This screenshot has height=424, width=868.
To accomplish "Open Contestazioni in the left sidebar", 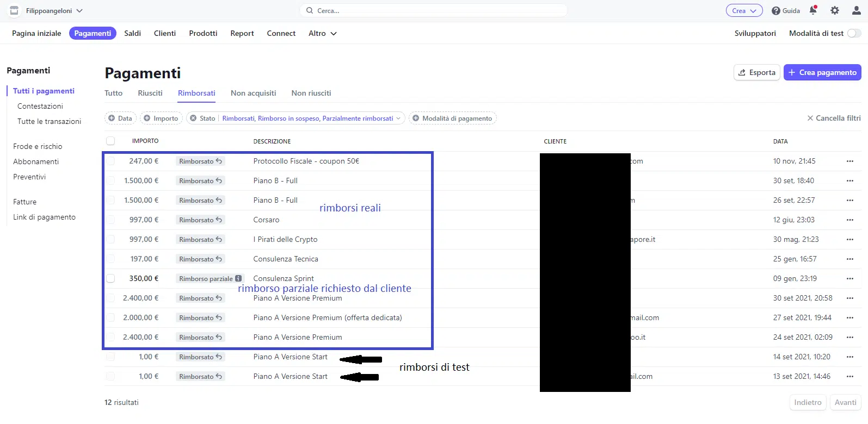I will coord(40,106).
